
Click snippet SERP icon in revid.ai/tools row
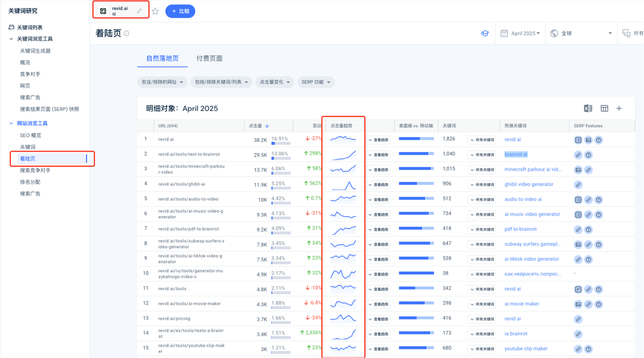click(x=578, y=290)
